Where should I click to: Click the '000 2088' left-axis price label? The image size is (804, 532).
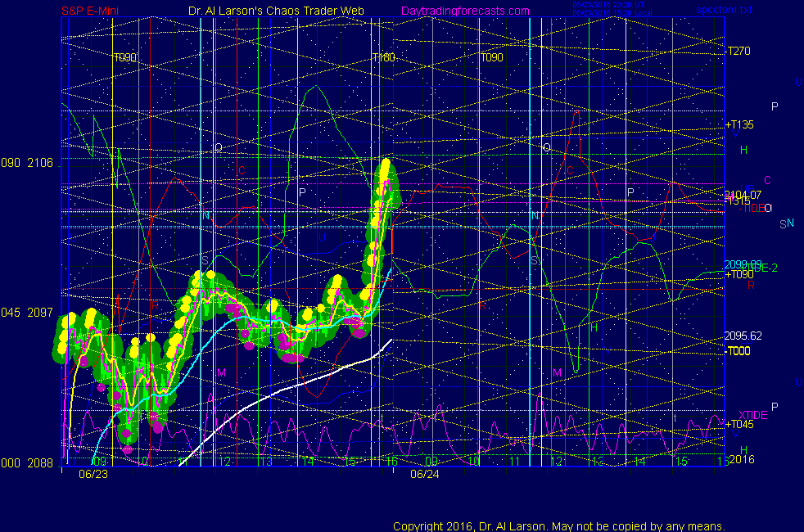(27, 462)
